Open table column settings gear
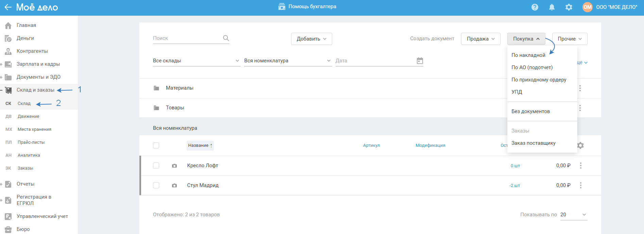The height and width of the screenshot is (234, 644). coord(581,145)
